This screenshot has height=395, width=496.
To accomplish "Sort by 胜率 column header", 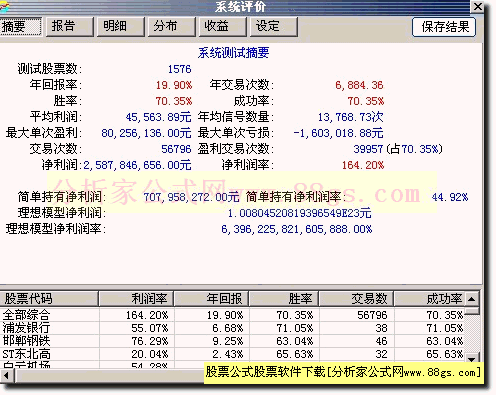I will coord(284,299).
